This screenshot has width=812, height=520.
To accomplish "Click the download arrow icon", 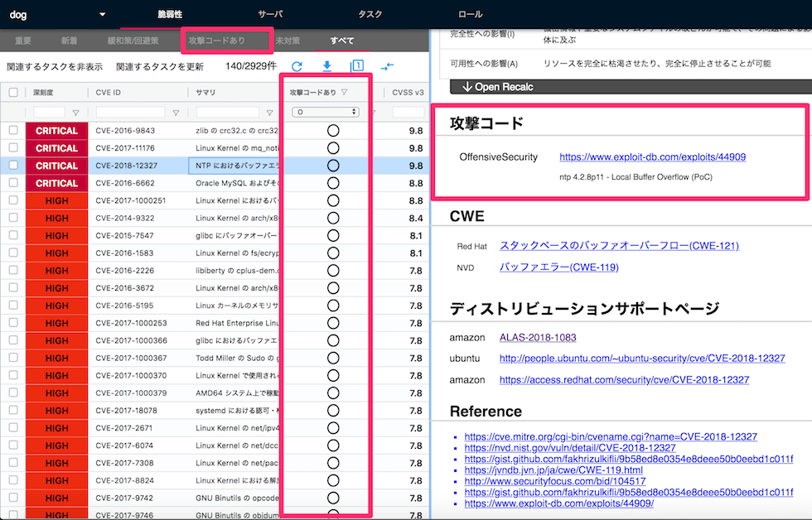I will click(x=326, y=65).
